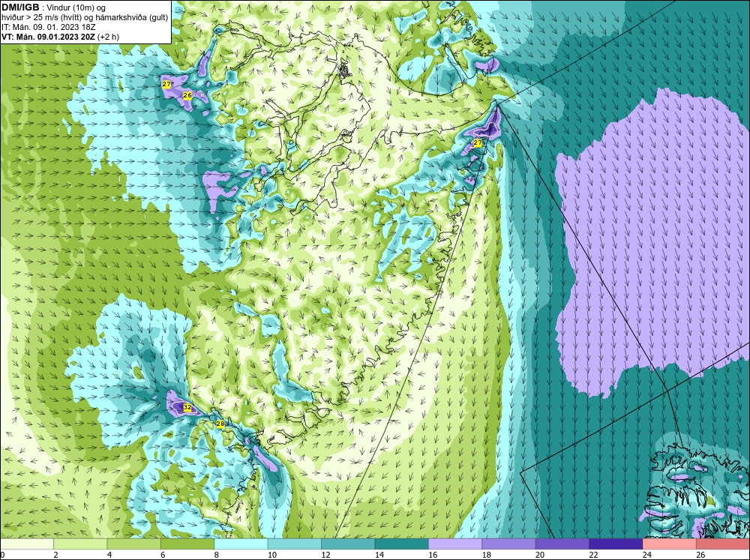Click the 22-24 m/s dark indigo legend swatch
The width and height of the screenshot is (750, 560).
(616, 544)
